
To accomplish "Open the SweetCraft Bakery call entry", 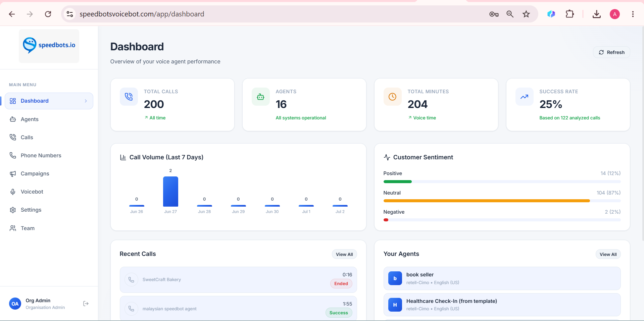I will tap(238, 280).
